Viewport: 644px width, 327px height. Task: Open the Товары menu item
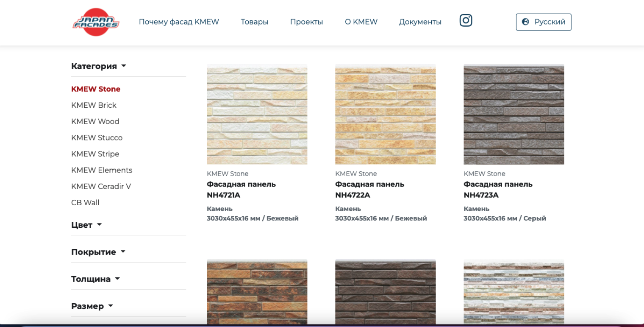254,22
